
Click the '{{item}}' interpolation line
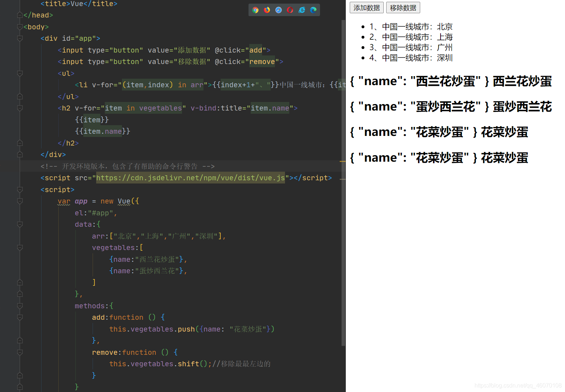(92, 120)
